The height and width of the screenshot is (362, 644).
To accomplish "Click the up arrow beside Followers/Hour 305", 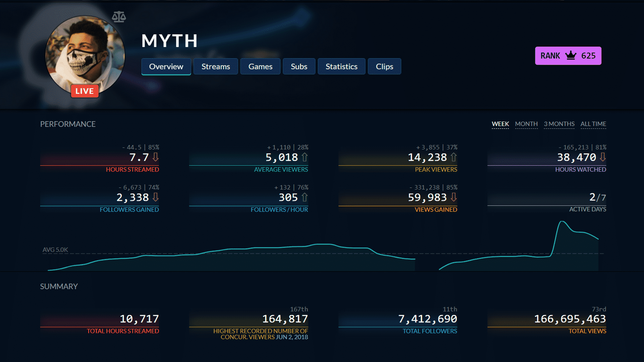I will coord(305,197).
